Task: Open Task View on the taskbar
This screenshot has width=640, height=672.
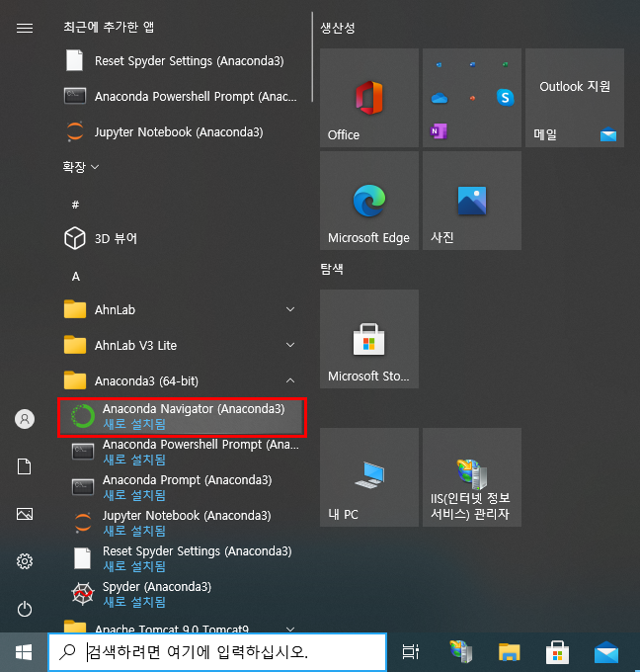Action: pyautogui.click(x=411, y=652)
